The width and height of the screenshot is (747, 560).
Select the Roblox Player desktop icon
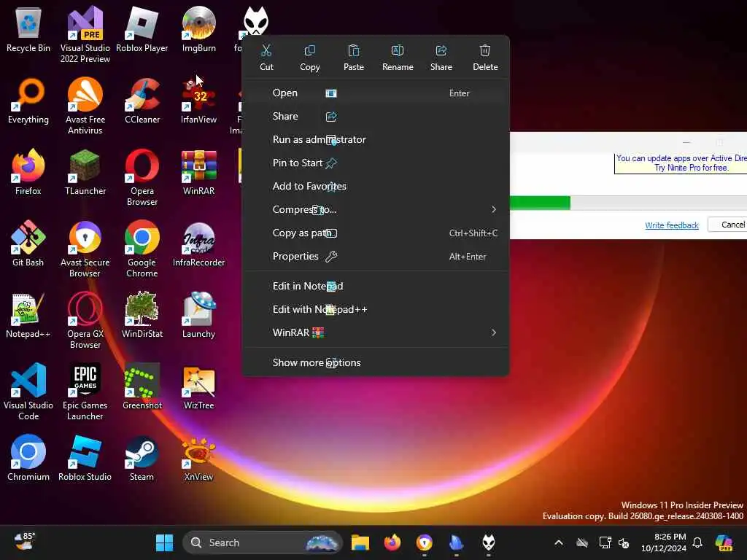coord(142,30)
